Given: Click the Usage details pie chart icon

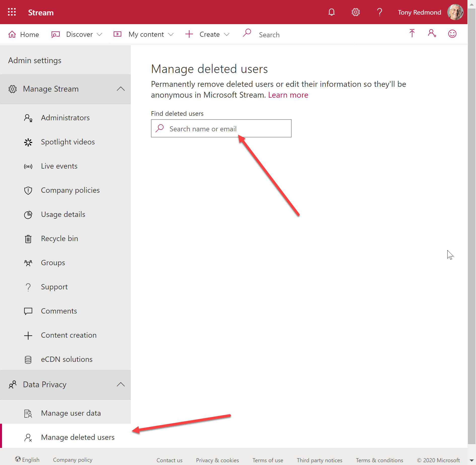Looking at the screenshot, I should coord(28,215).
